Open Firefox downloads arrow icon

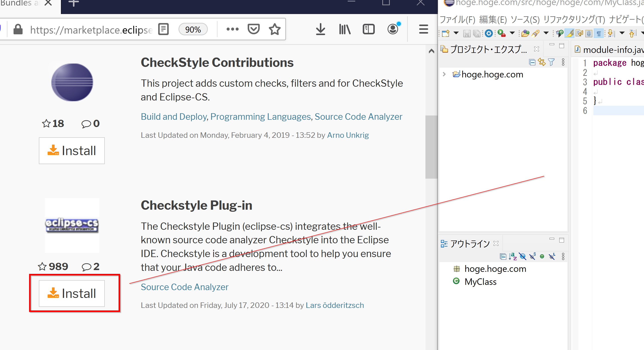tap(321, 30)
